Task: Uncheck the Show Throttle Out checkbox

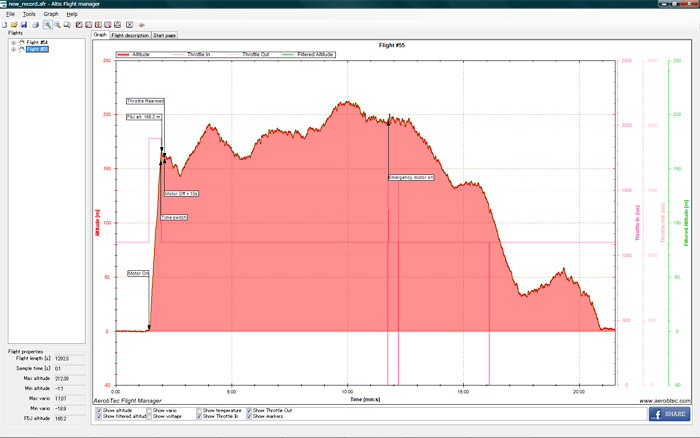Action: coord(249,410)
